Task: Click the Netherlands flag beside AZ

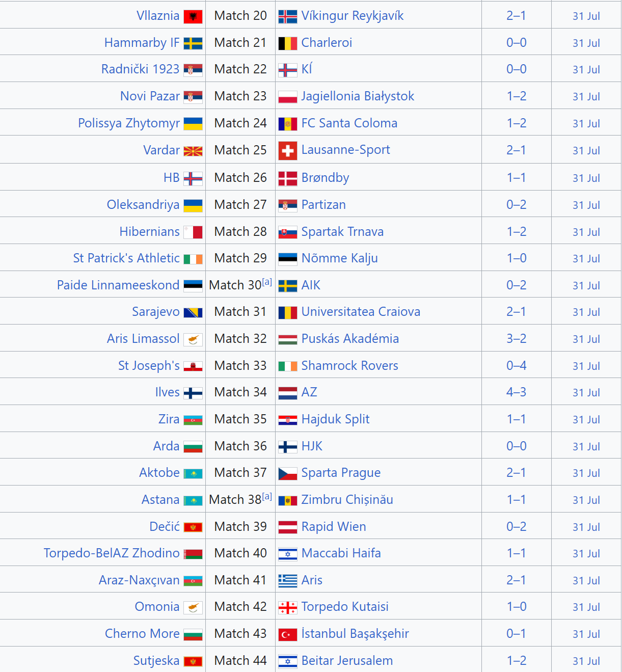Action: (x=288, y=393)
